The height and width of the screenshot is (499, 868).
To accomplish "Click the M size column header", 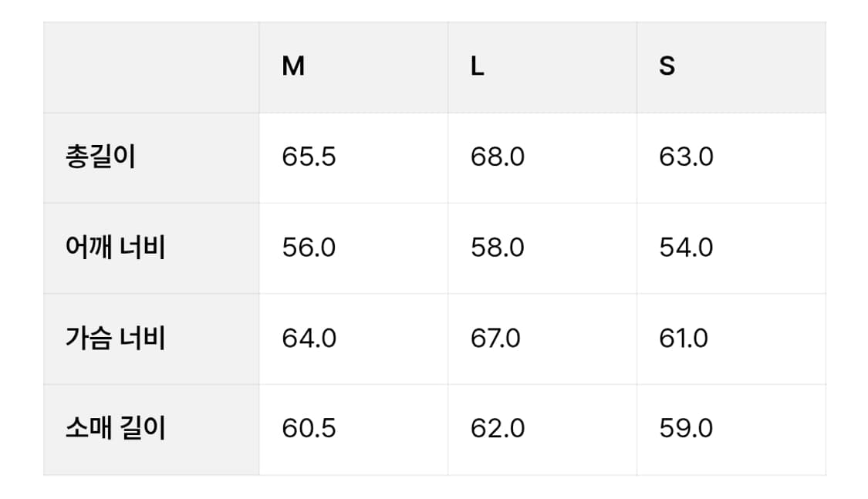I will point(293,67).
